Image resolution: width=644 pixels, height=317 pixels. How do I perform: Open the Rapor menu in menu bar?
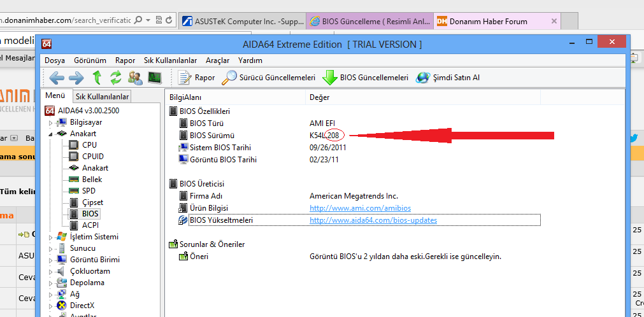(x=125, y=60)
